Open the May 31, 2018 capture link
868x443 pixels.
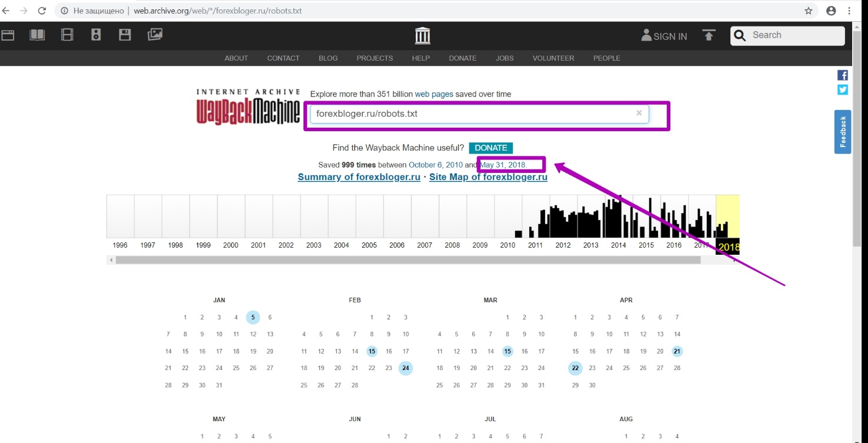503,165
